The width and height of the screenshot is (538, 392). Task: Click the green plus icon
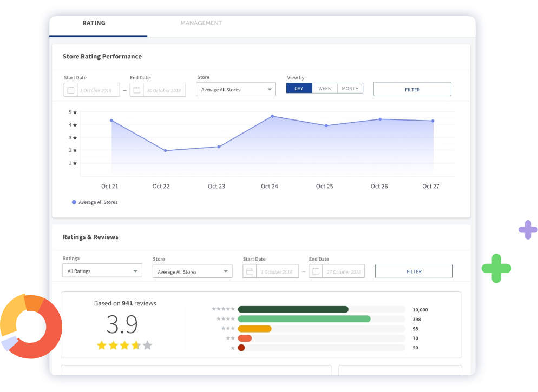[x=496, y=268]
